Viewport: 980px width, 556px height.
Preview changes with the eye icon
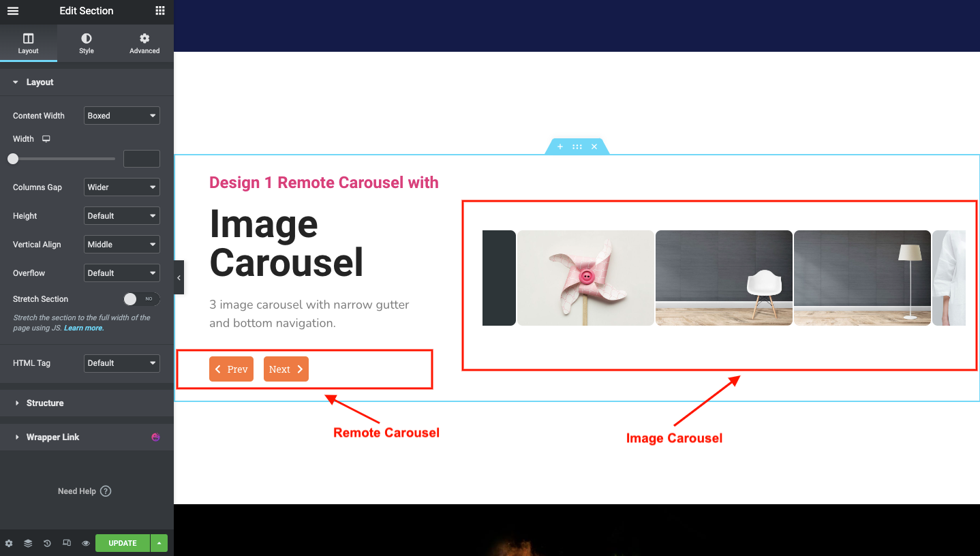(85, 542)
